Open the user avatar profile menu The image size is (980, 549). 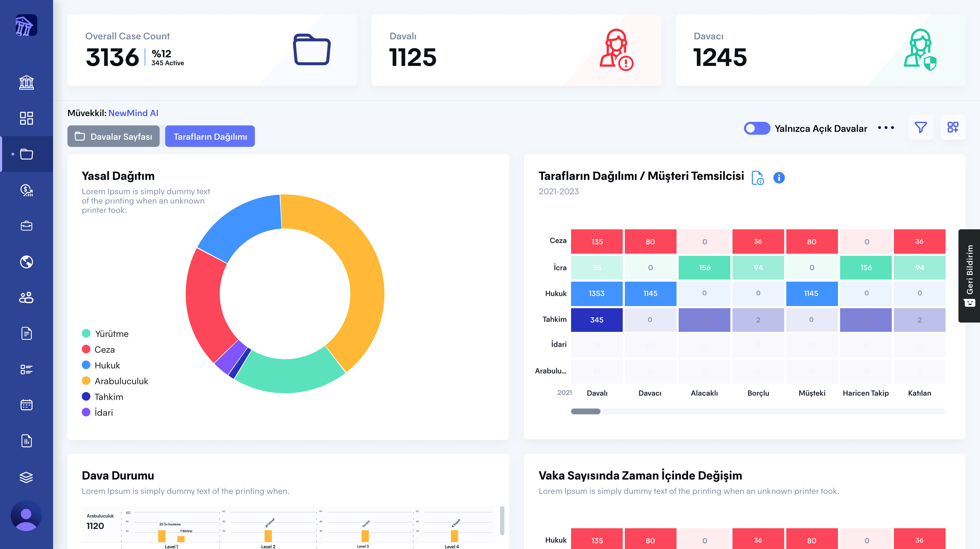coord(26,516)
